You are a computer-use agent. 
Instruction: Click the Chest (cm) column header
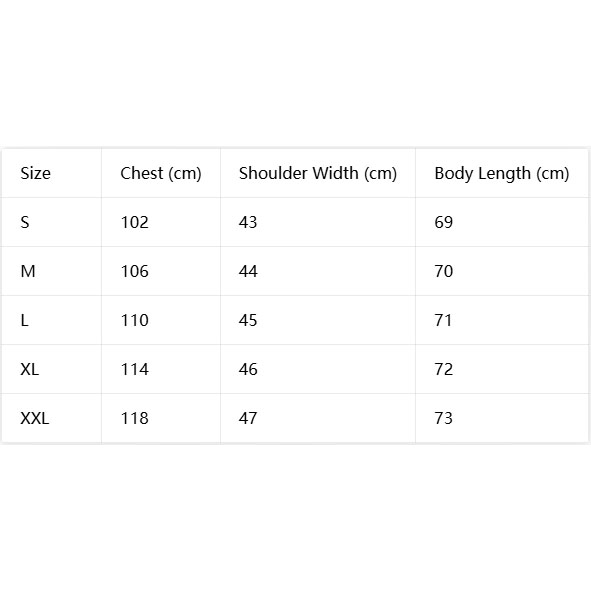pos(161,173)
